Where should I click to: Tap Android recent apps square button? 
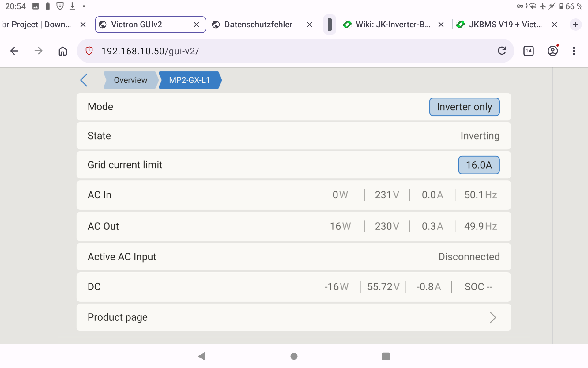pos(386,356)
